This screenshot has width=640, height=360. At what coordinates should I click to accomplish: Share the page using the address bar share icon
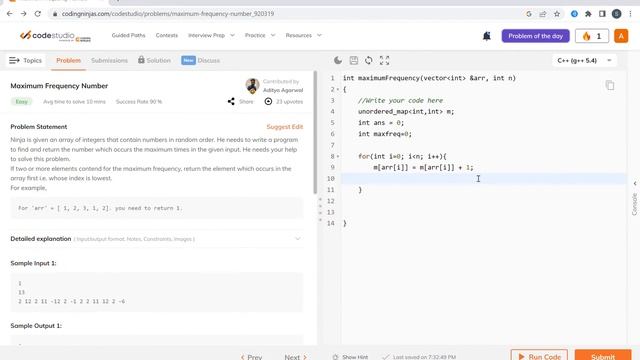click(x=543, y=14)
